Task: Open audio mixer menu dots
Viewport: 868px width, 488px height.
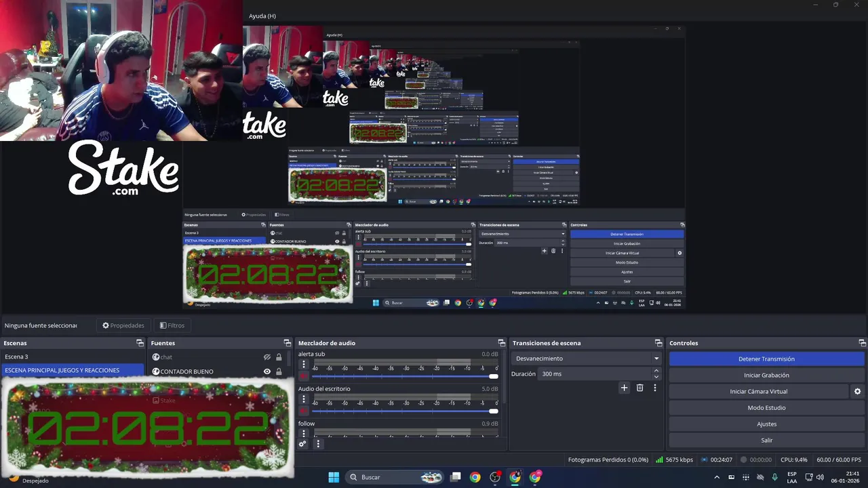Action: (x=318, y=444)
